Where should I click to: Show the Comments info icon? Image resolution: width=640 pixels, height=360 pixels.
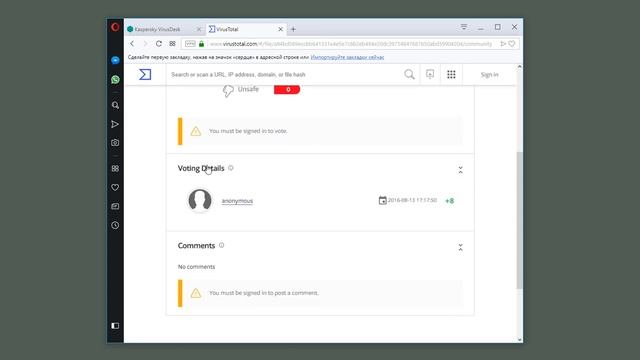[x=222, y=245]
